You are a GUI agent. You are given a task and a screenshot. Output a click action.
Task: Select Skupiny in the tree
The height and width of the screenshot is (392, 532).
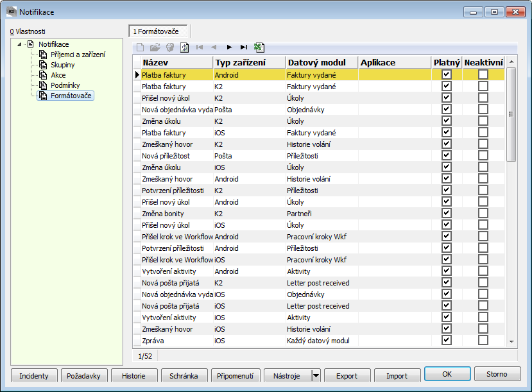tap(63, 65)
